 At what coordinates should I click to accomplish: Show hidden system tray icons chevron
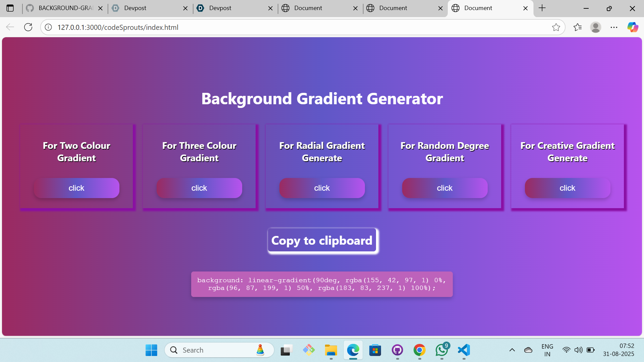[x=512, y=350]
